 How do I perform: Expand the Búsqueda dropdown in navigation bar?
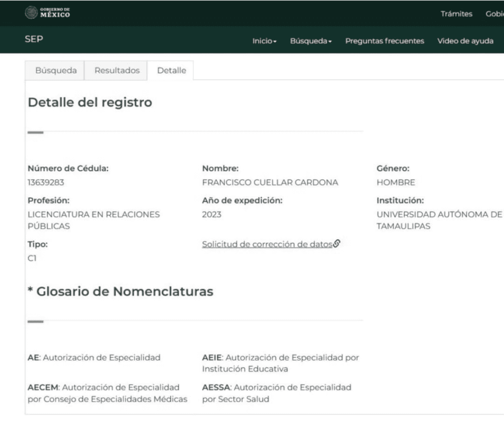[311, 41]
